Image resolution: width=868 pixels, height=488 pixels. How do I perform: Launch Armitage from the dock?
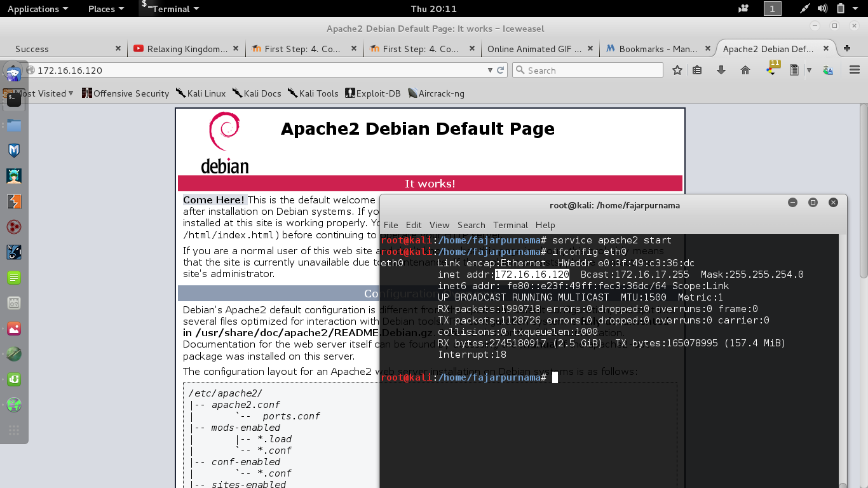(13, 176)
